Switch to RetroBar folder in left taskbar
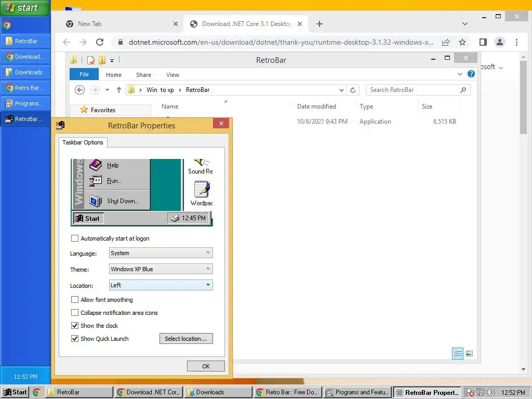Screen dimensions: 532x399 click(x=25, y=41)
